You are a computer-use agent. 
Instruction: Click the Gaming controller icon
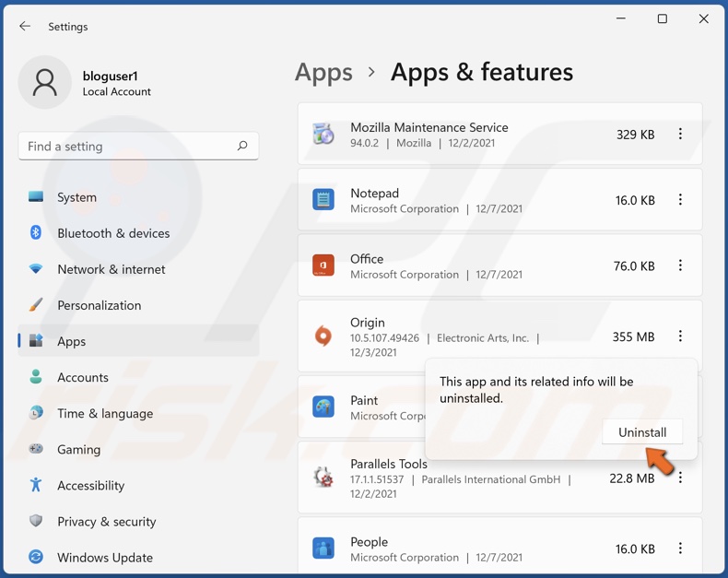tap(36, 449)
